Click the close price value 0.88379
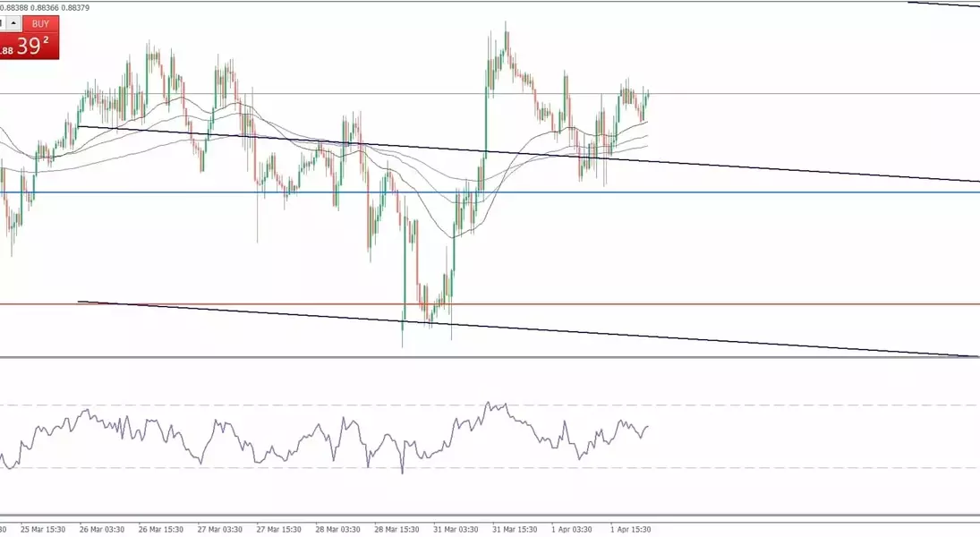Screen dimensions: 980x537 pyautogui.click(x=75, y=8)
